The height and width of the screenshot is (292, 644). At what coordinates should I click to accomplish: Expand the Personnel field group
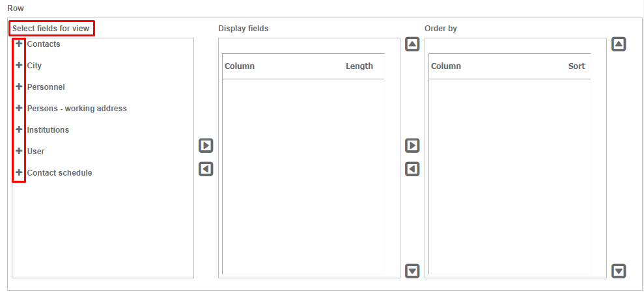coord(19,86)
